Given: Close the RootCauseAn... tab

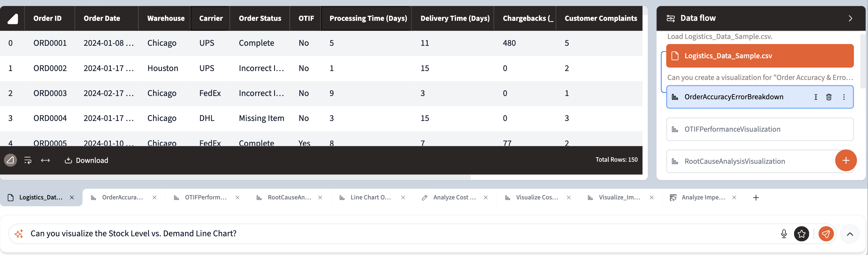Looking at the screenshot, I should coord(320,197).
